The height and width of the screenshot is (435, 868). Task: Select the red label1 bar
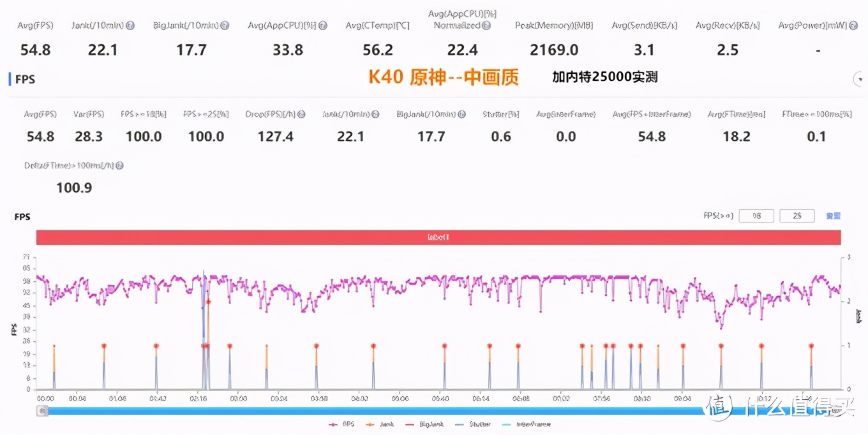438,237
